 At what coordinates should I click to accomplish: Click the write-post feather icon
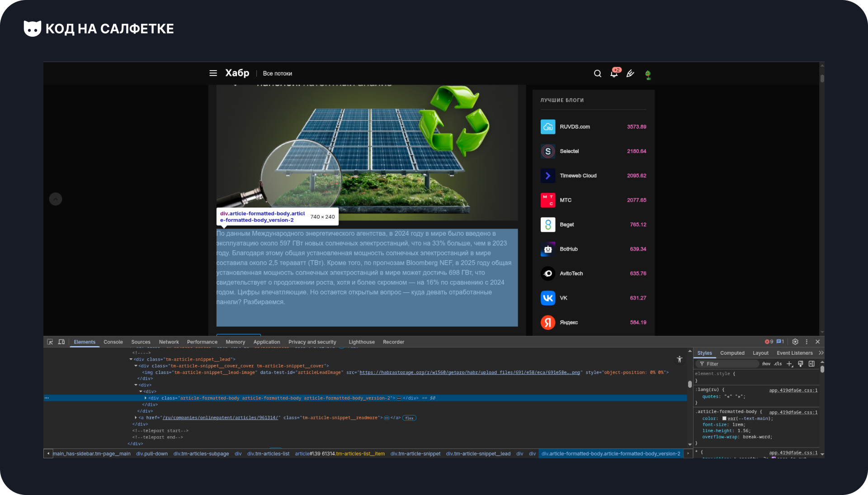point(630,74)
